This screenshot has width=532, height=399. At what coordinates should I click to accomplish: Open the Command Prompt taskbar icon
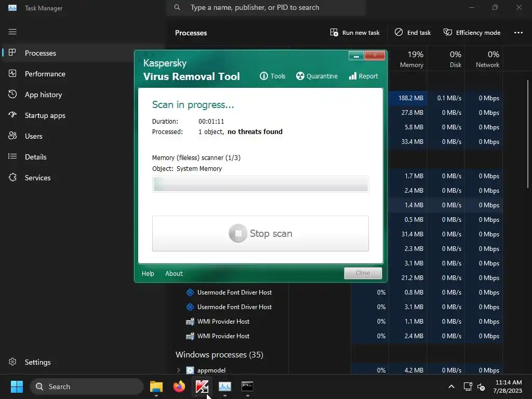point(247,387)
